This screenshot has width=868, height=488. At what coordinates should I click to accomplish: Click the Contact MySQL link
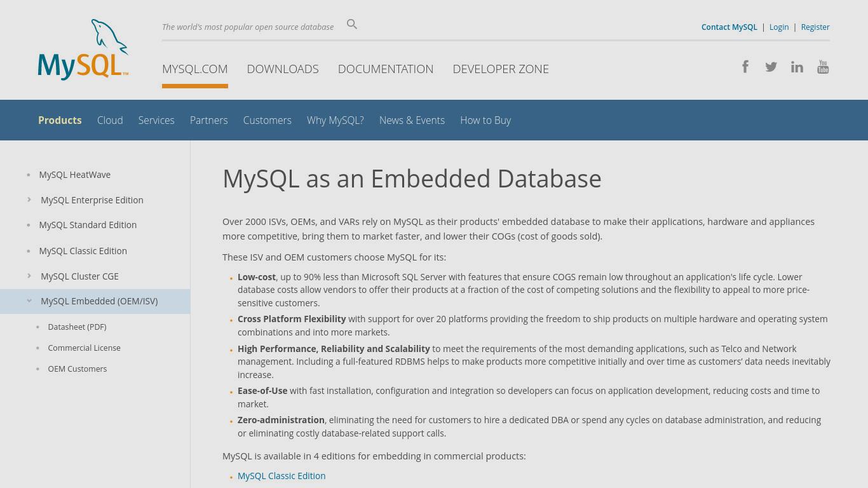[729, 27]
